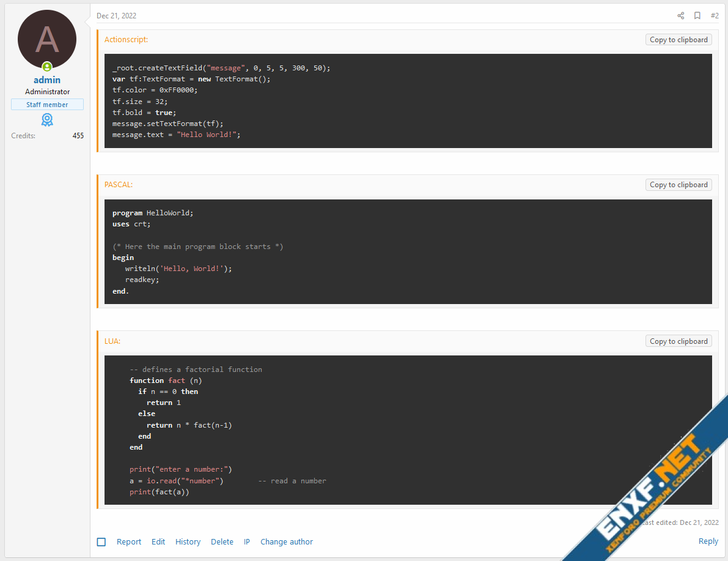Image resolution: width=728 pixels, height=561 pixels.
Task: Copy the Actionscript code to clipboard
Action: (678, 40)
